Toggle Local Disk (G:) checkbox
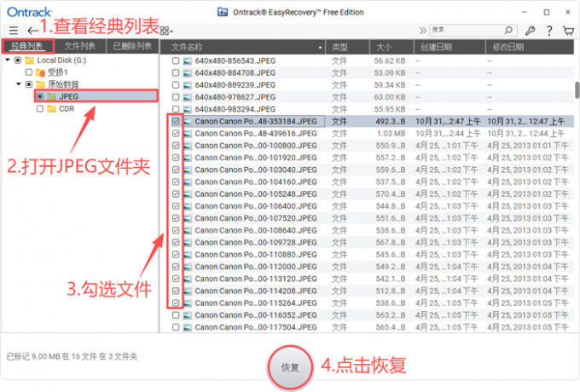The image size is (580, 392). coord(17,61)
